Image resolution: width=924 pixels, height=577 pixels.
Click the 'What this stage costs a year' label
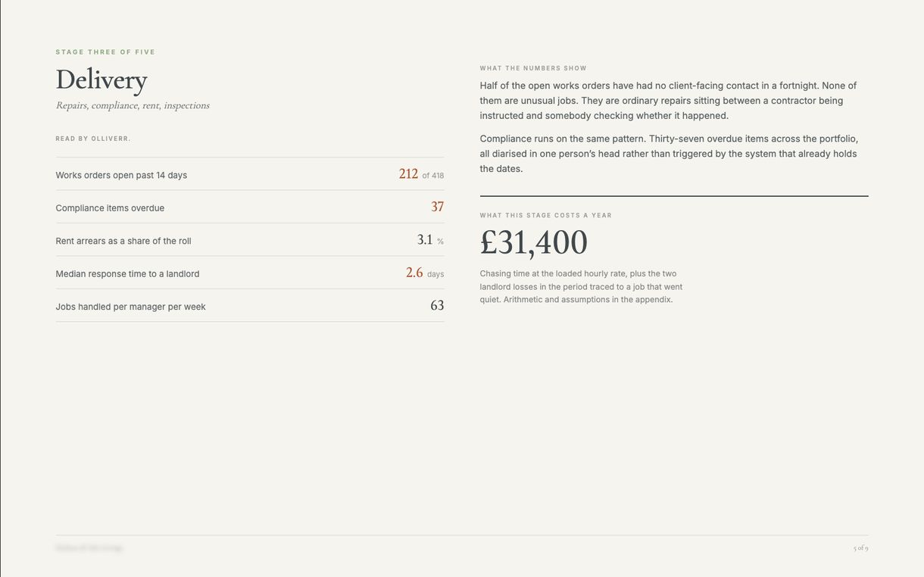pos(546,216)
